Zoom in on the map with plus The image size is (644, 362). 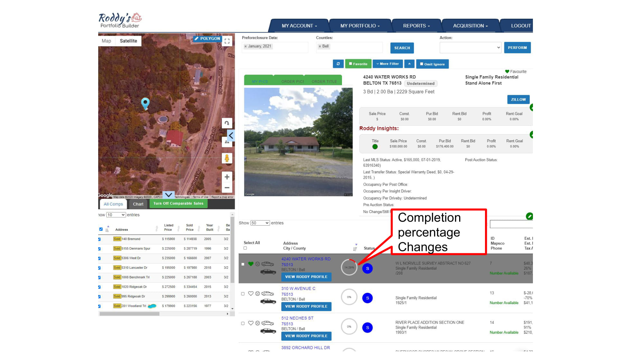[227, 177]
